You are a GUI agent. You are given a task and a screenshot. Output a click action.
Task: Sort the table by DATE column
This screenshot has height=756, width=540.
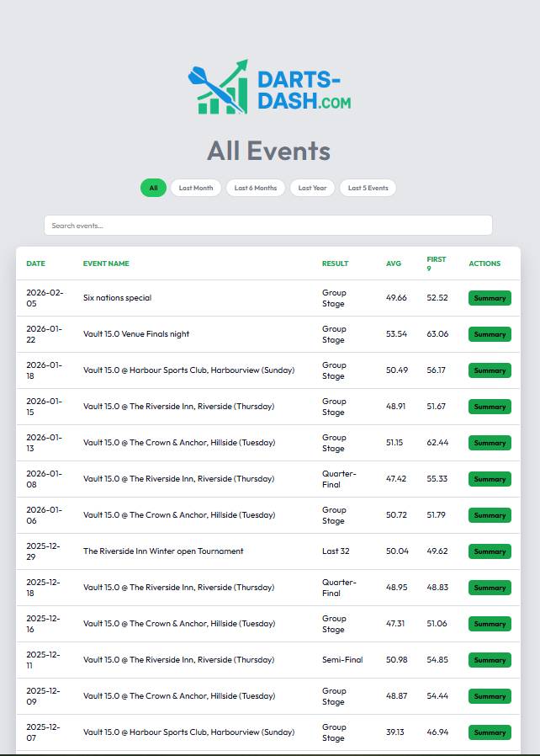(35, 263)
